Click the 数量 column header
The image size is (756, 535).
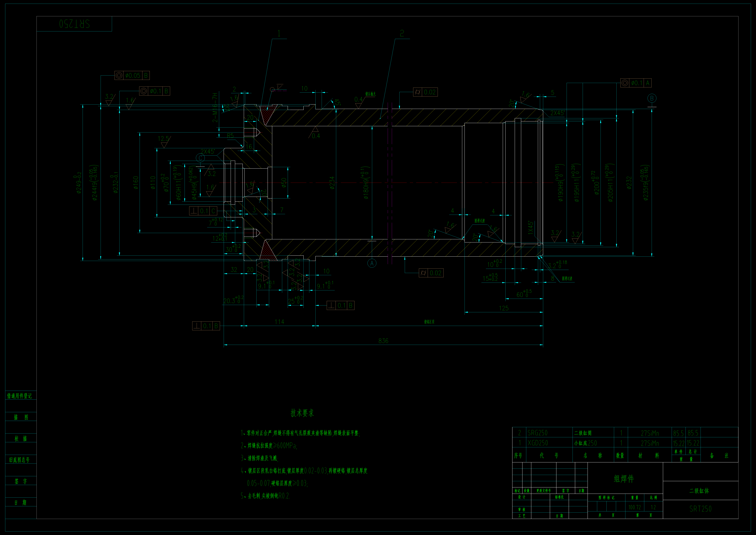pyautogui.click(x=620, y=456)
